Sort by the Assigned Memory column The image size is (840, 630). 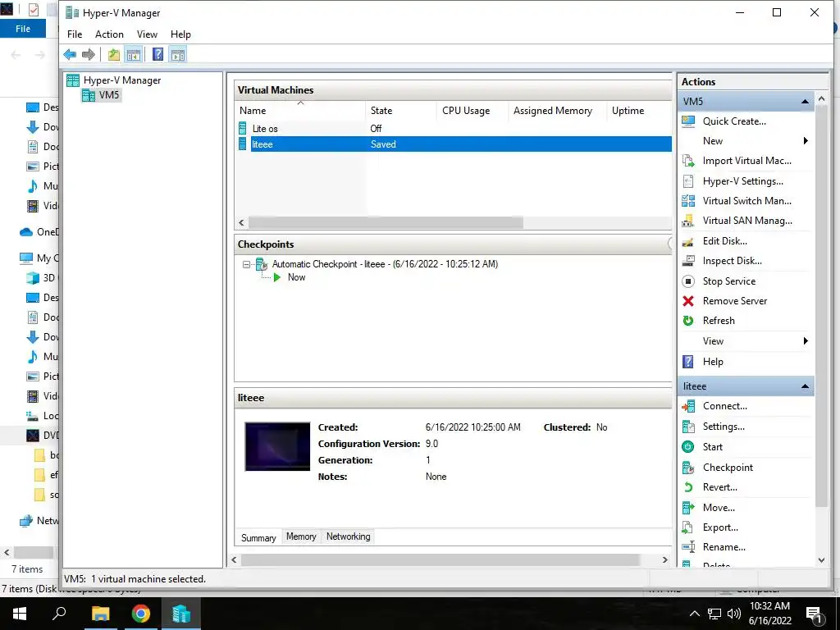pos(557,111)
